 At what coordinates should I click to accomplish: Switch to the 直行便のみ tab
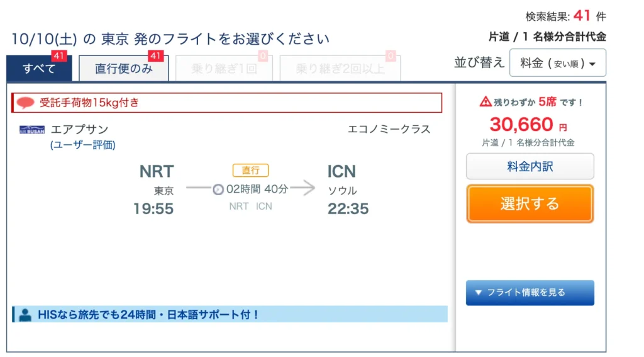(x=124, y=68)
